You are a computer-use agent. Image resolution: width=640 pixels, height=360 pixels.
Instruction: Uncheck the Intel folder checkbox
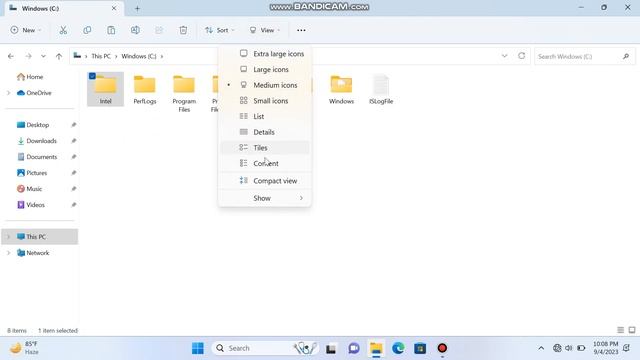coord(92,76)
